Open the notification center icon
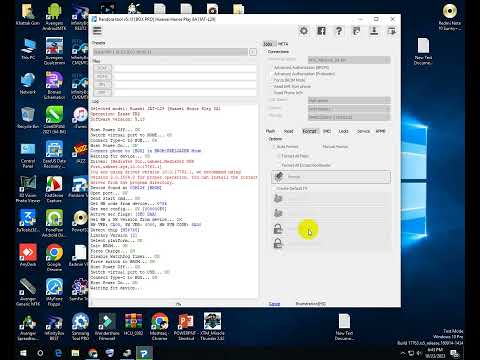This screenshot has height=360, width=480. point(455,353)
